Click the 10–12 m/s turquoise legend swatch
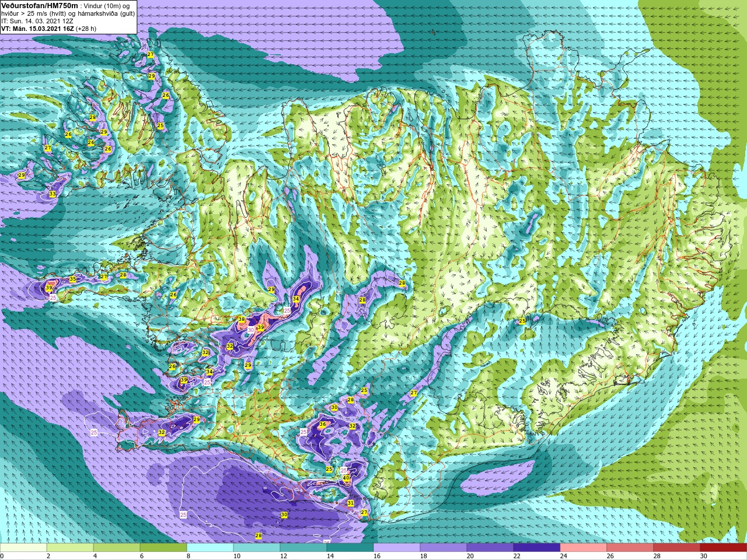The height and width of the screenshot is (560, 747). [257, 548]
